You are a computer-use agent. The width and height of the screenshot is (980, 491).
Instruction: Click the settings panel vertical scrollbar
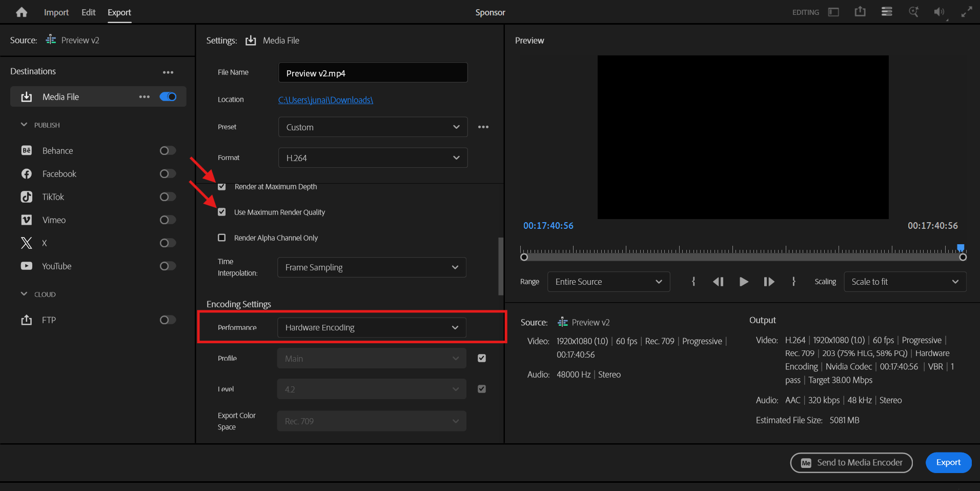point(501,266)
